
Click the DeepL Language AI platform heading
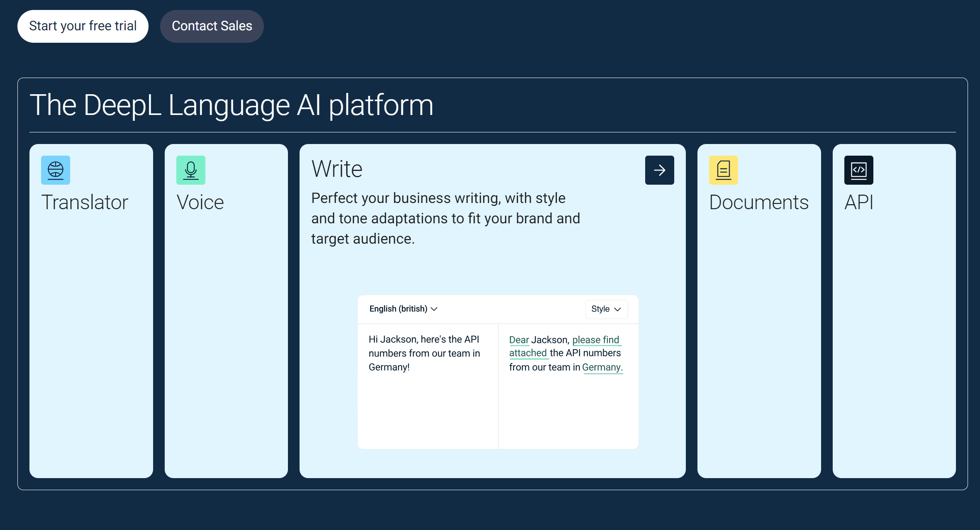(232, 105)
